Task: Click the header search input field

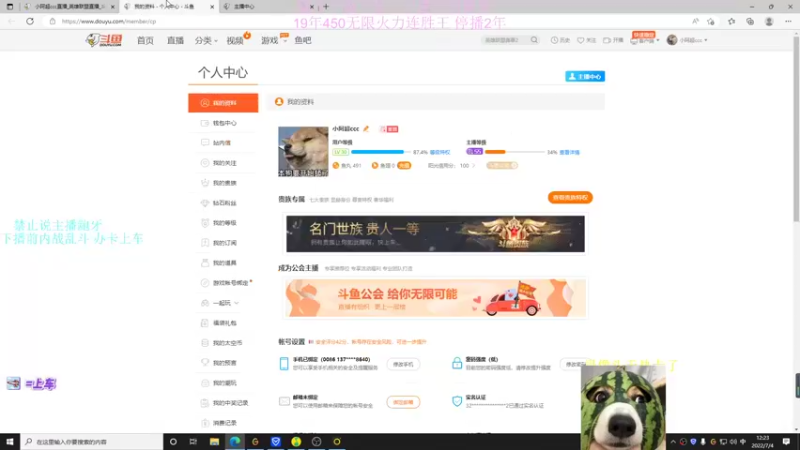Action: (x=505, y=40)
